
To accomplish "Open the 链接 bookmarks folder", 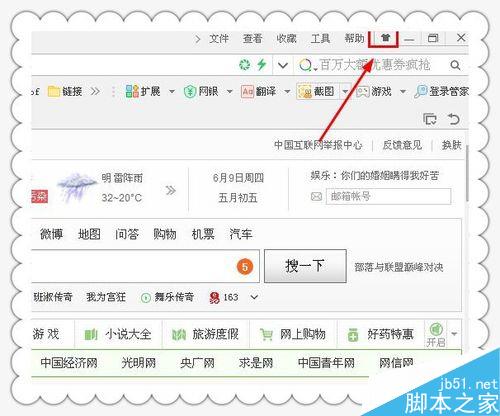I will point(65,91).
